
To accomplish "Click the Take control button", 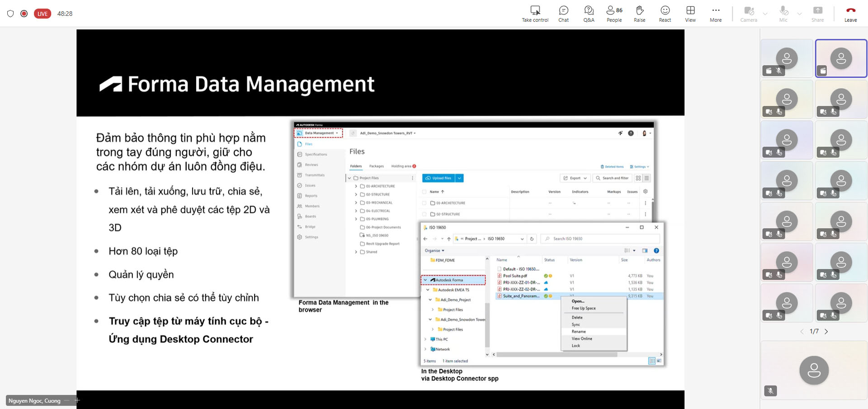I will tap(535, 14).
